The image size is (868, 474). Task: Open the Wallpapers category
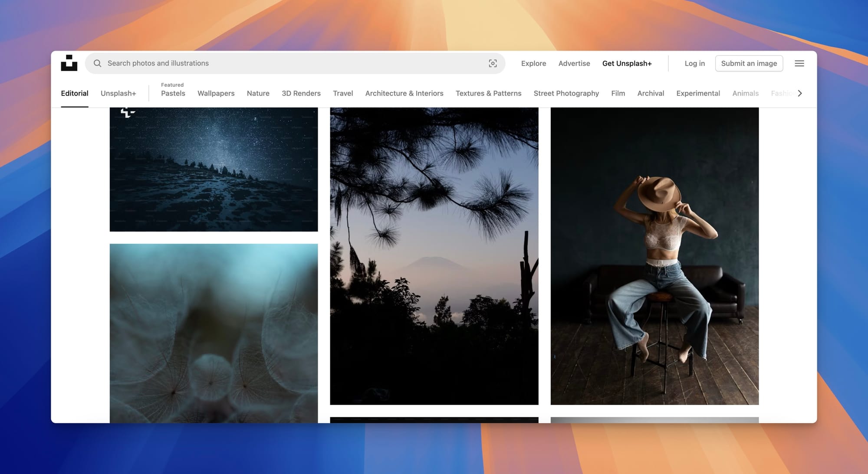216,93
